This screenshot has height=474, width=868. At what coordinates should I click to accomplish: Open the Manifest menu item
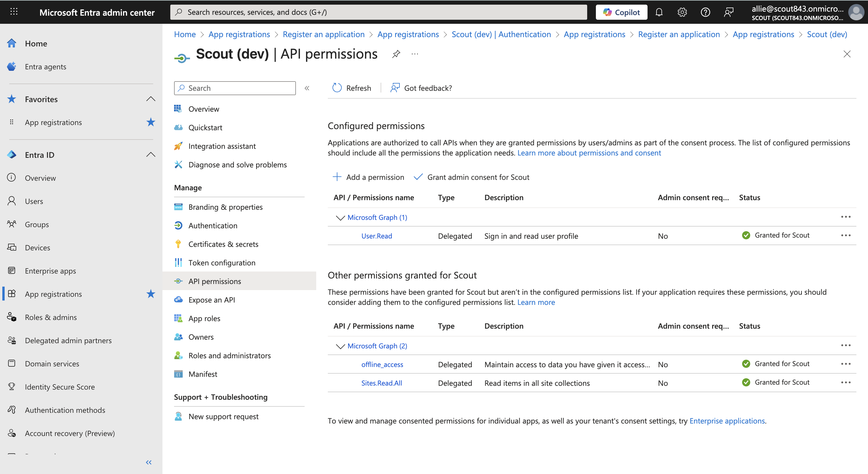(x=202, y=374)
